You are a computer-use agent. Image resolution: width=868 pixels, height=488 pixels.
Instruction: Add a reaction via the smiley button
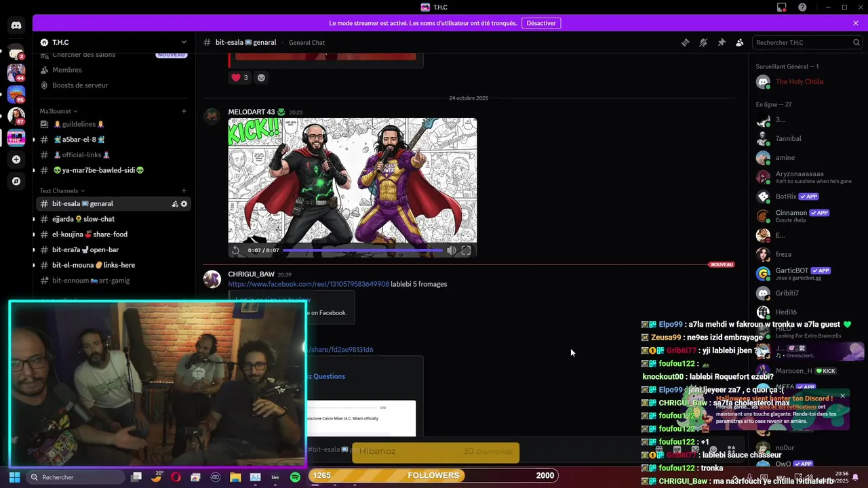[261, 77]
